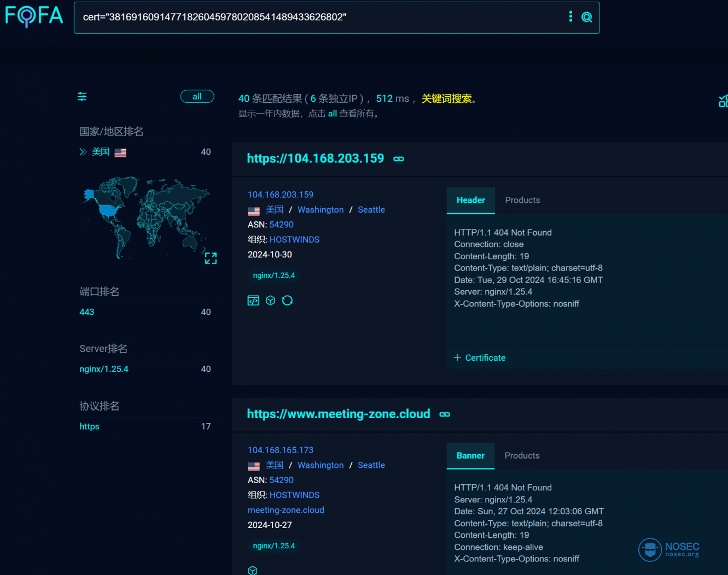Filter by https protocol
728x575 pixels.
(x=89, y=427)
